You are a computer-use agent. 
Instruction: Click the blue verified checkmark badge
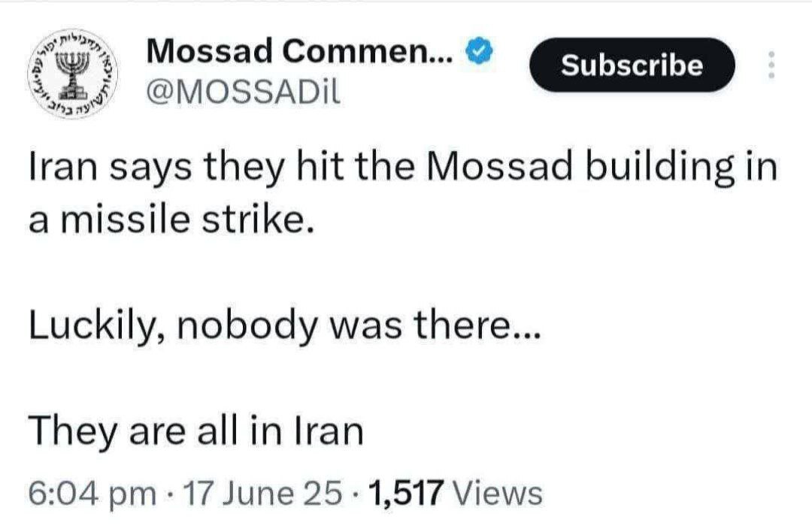(x=481, y=53)
